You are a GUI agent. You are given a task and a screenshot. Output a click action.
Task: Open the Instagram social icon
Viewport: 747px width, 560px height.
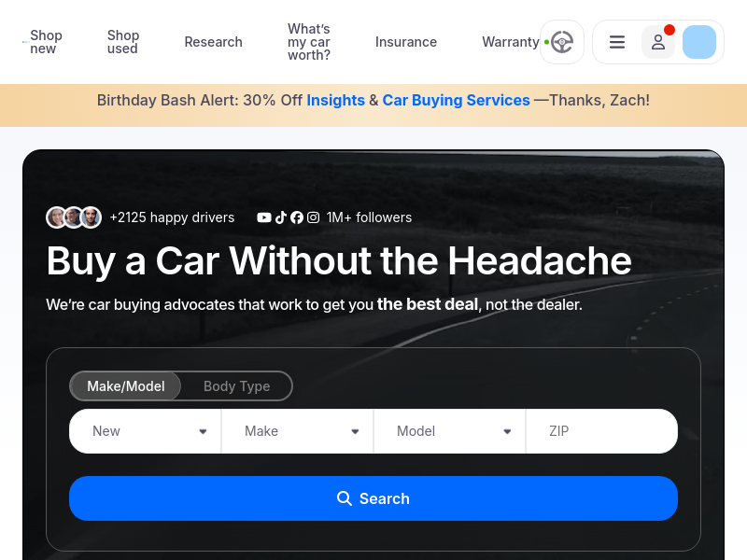(x=313, y=217)
